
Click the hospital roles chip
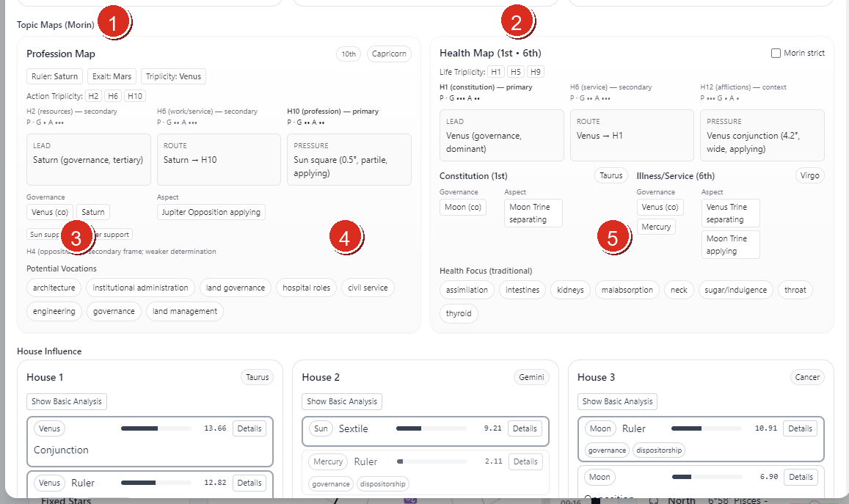tap(307, 288)
